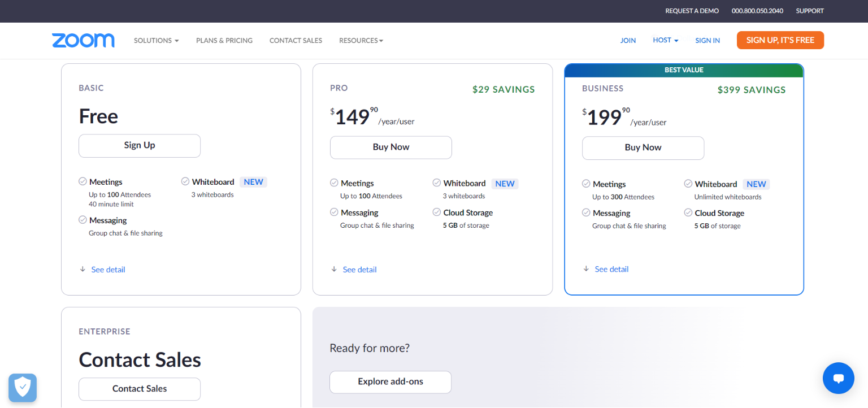Click the Cloud Storage check icon in Business plan
The height and width of the screenshot is (408, 868).
688,213
